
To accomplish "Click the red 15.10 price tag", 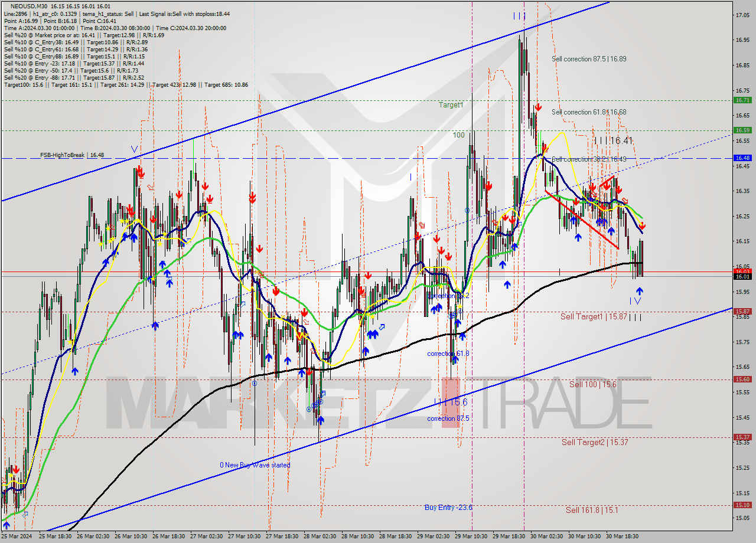I will [x=742, y=505].
